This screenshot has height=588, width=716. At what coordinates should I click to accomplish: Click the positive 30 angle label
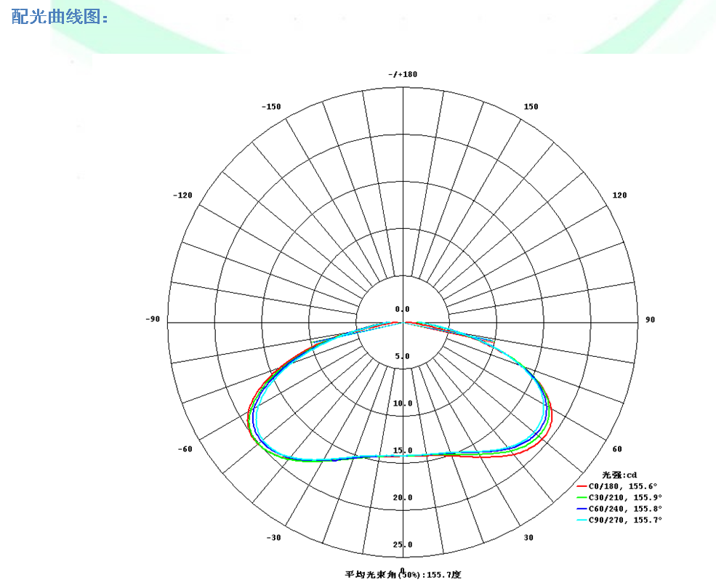point(528,538)
